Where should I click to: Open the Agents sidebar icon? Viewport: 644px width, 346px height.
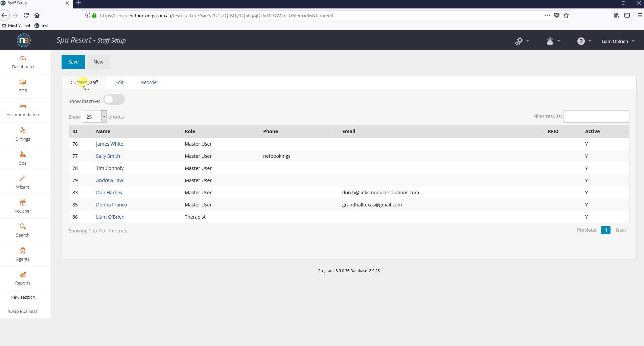(23, 250)
